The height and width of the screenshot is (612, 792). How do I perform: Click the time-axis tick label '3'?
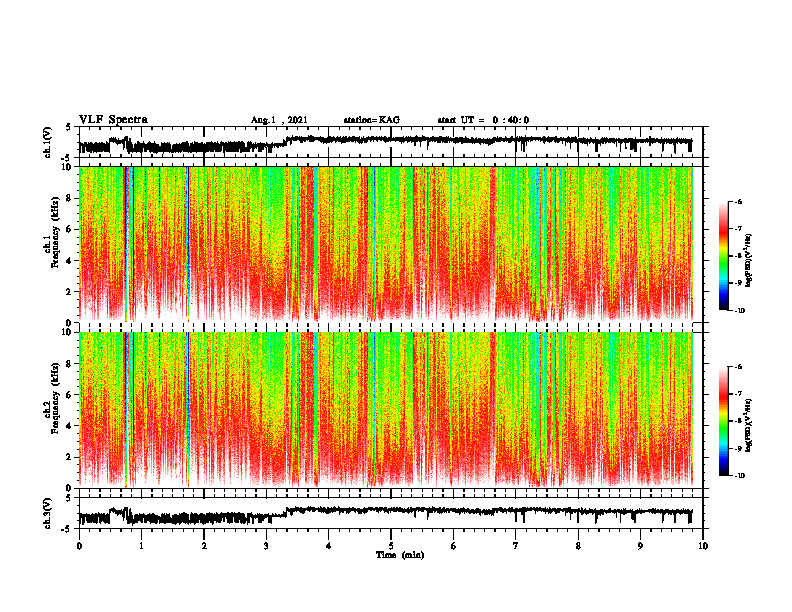click(x=266, y=546)
